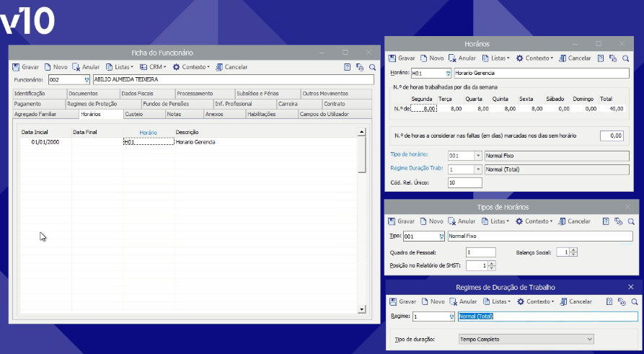
Task: Select the Contrato tab
Action: click(334, 104)
